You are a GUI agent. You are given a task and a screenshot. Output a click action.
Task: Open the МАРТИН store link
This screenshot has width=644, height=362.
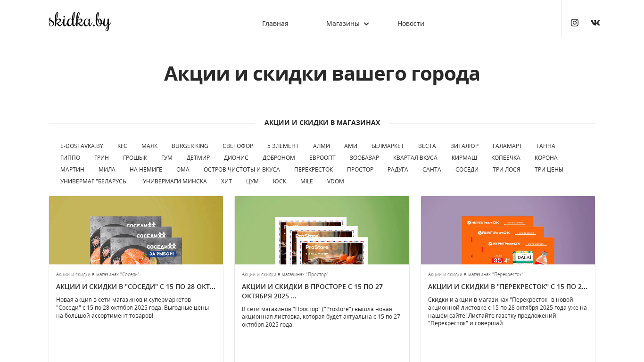72,169
